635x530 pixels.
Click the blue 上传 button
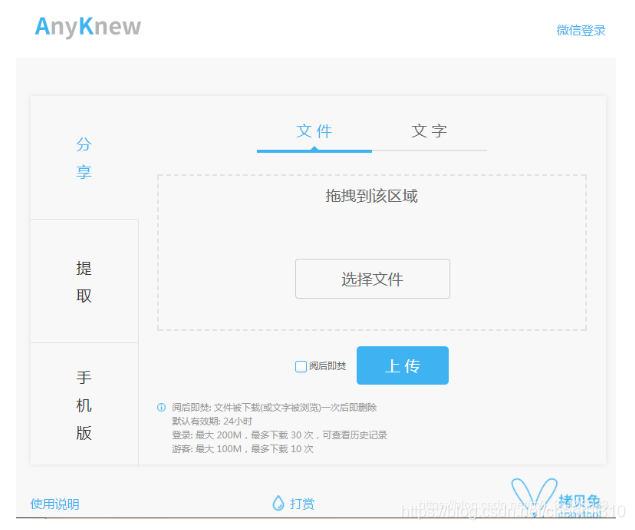pos(403,365)
